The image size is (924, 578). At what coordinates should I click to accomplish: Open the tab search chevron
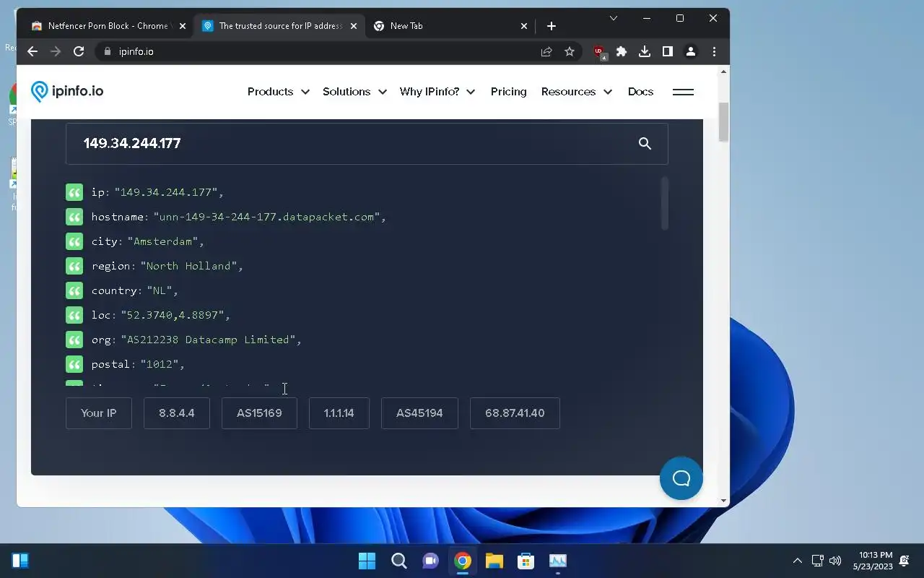[614, 18]
